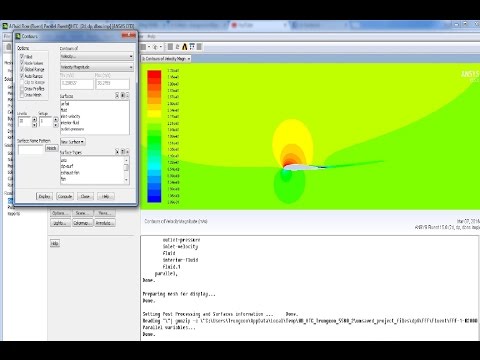
Task: Select clip-surf in Surface Types list
Action: click(x=92, y=166)
